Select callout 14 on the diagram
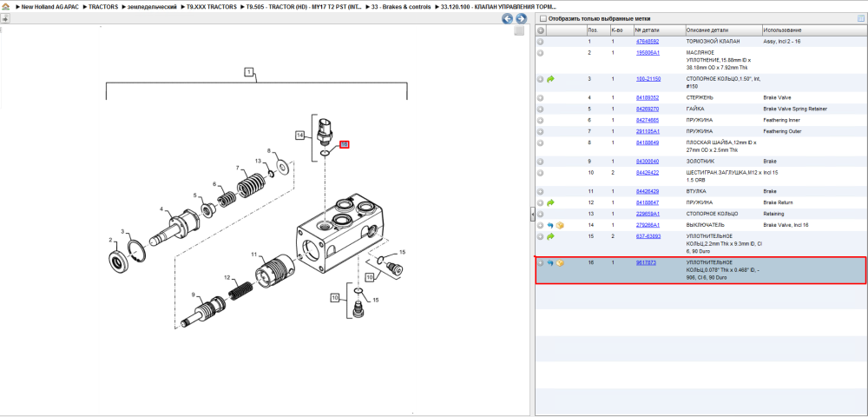Viewport: 868px width, 417px height. [300, 136]
